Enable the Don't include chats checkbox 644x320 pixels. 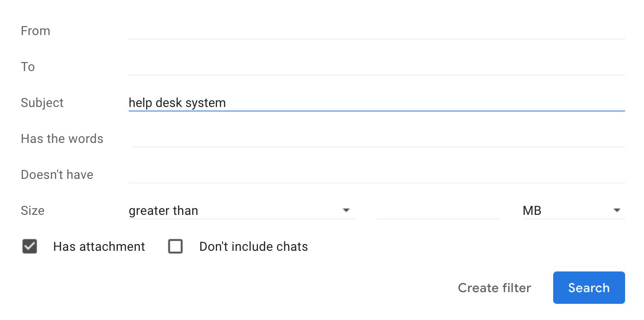[x=175, y=247]
